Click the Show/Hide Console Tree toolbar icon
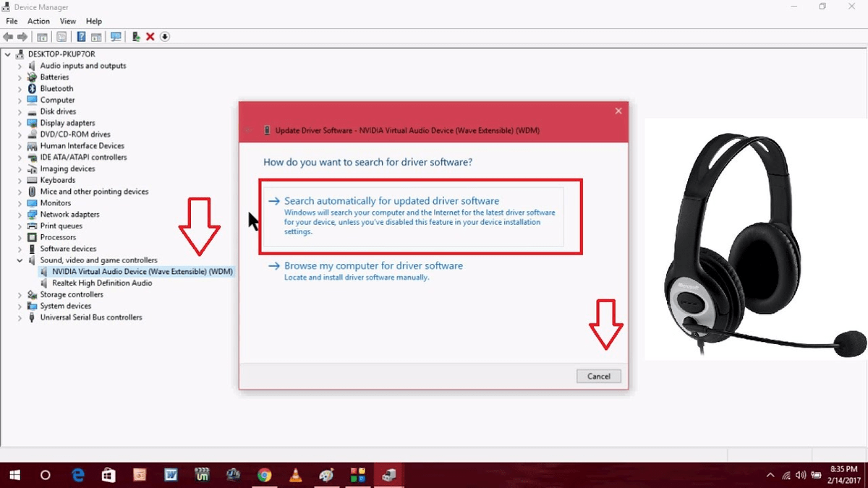 (43, 37)
